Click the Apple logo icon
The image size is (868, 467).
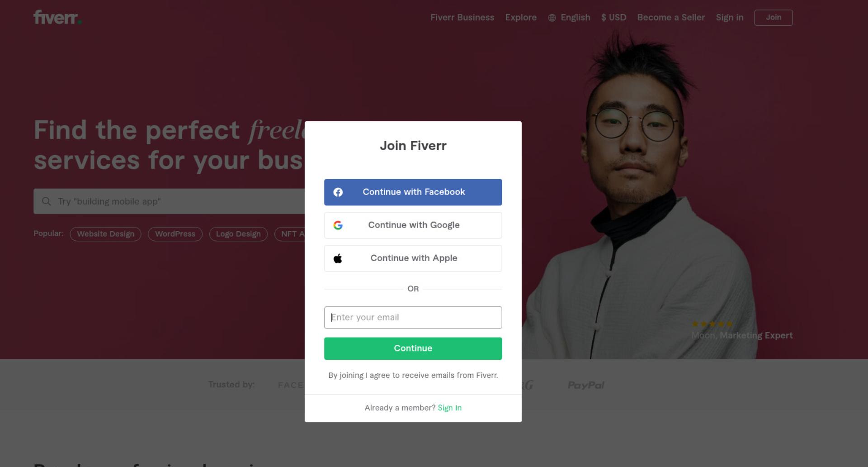[x=338, y=258]
